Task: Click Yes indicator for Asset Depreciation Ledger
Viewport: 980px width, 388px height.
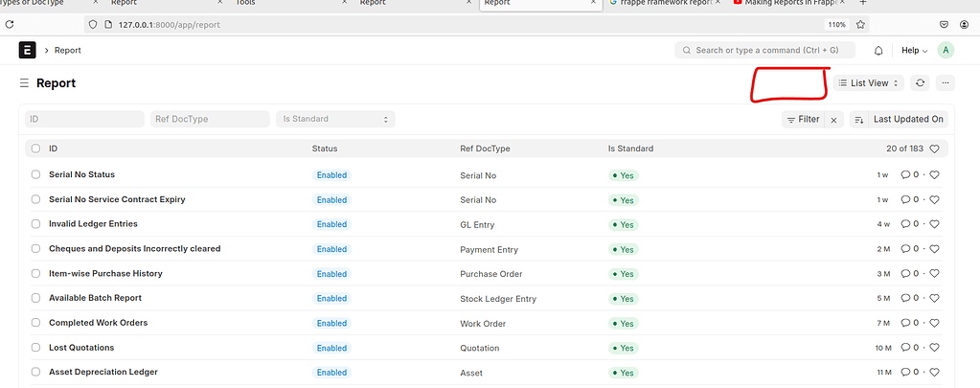Action: 623,373
